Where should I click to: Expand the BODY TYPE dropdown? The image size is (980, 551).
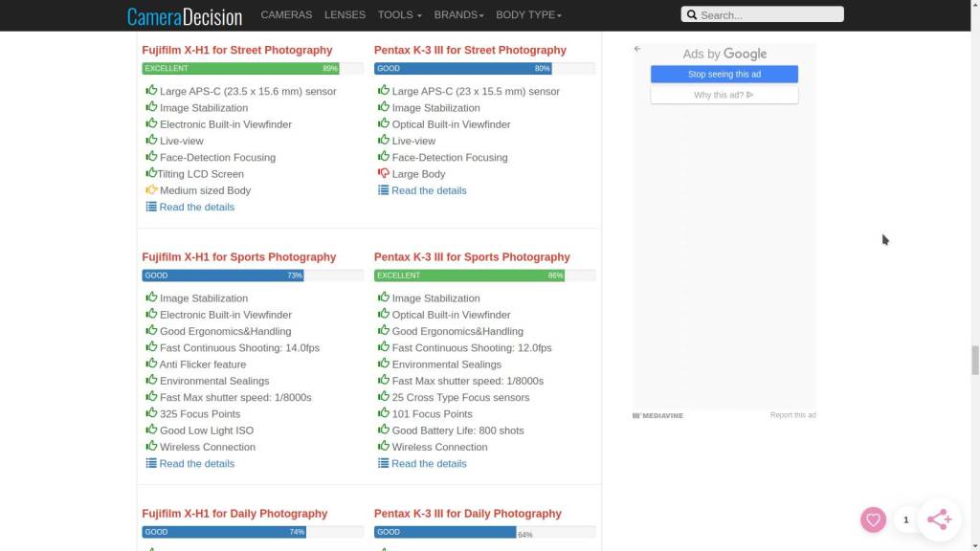coord(528,15)
